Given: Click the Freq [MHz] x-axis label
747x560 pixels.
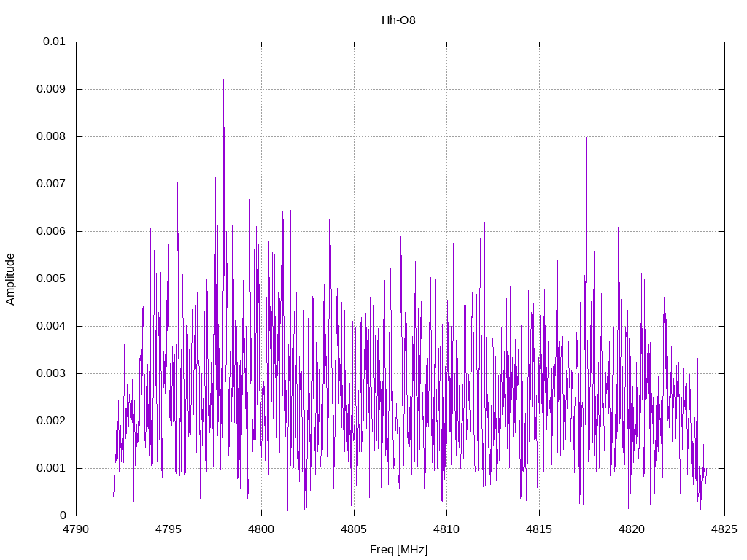Looking at the screenshot, I should point(398,550).
